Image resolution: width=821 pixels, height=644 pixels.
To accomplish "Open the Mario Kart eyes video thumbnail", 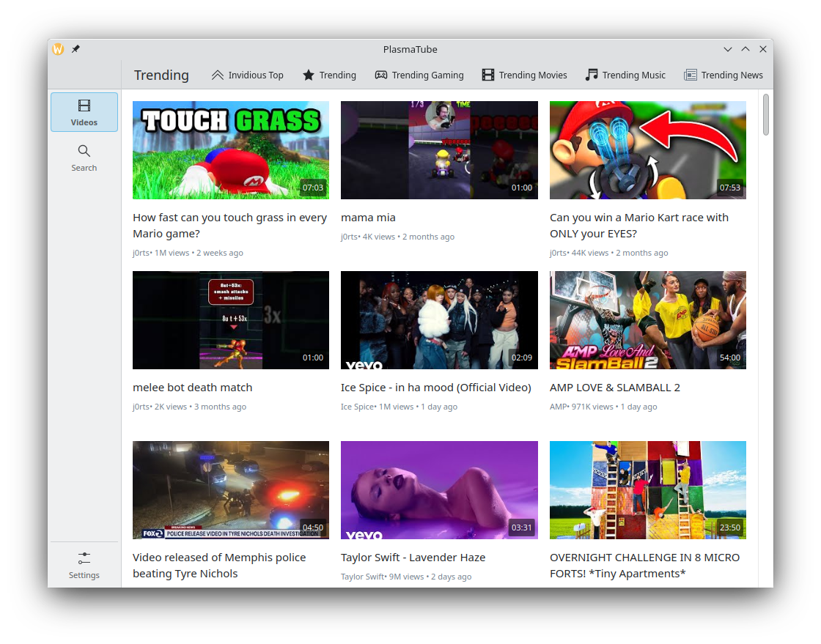I will pyautogui.click(x=648, y=150).
